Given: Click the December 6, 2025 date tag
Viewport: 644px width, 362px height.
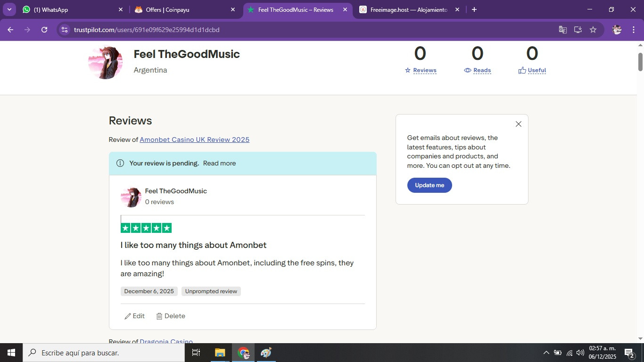Looking at the screenshot, I should click(149, 291).
